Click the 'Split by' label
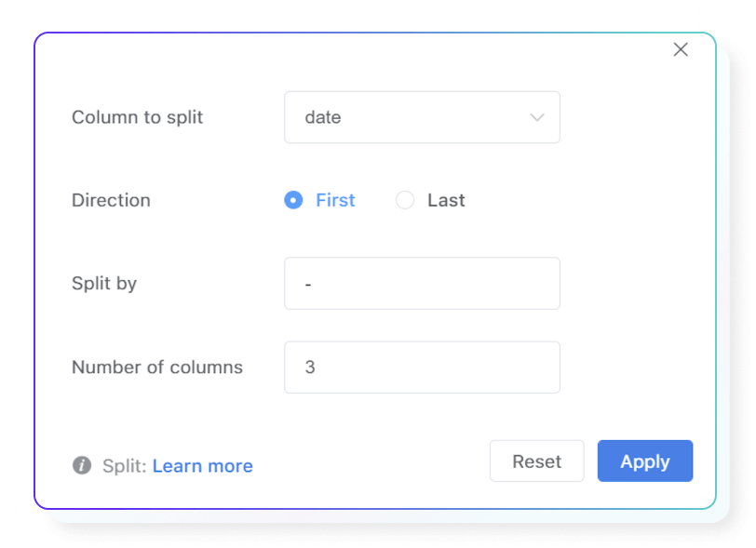756x548 pixels. [104, 284]
